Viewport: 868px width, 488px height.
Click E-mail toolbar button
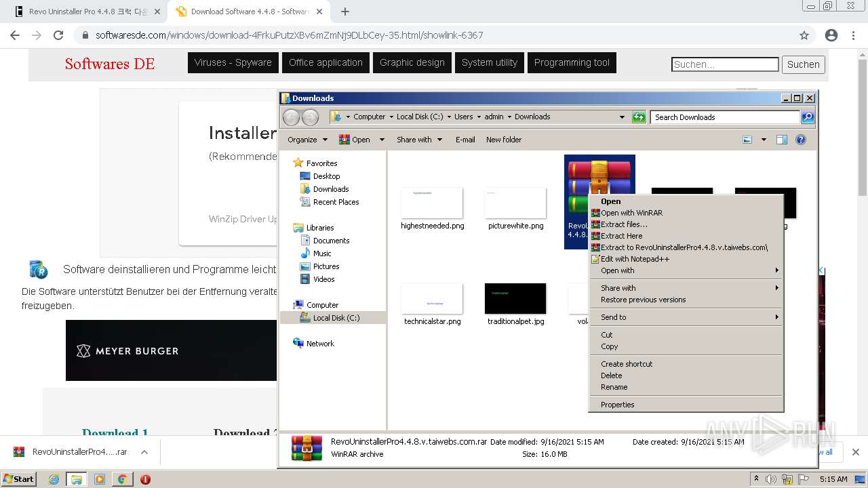coord(465,140)
